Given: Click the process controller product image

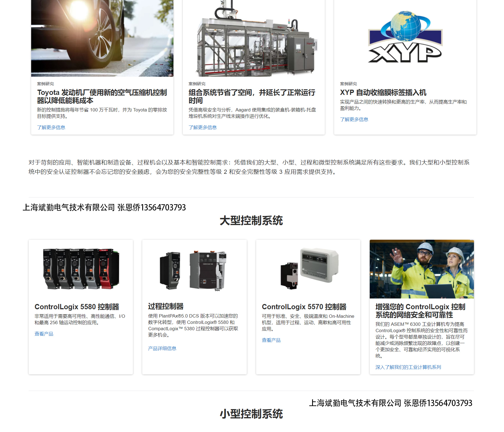Looking at the screenshot, I should click(194, 269).
